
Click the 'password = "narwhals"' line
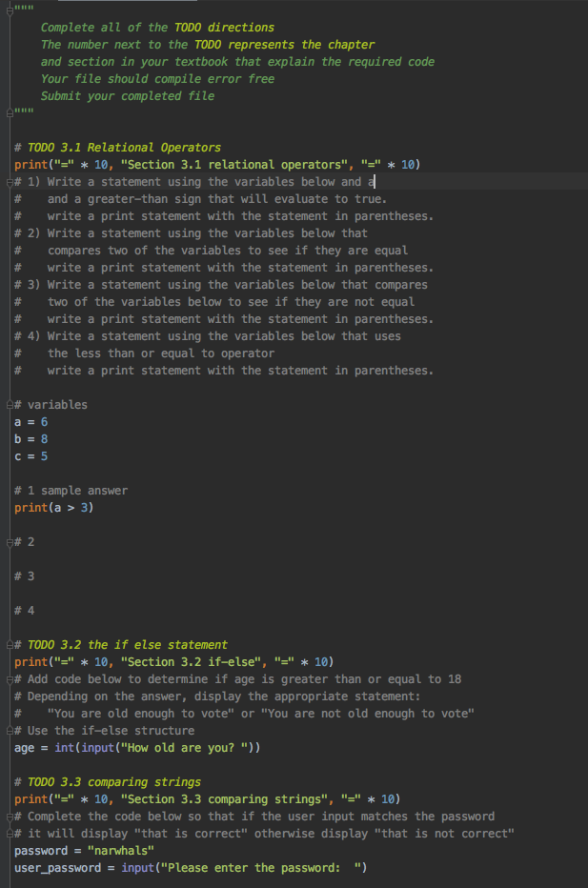coord(84,851)
